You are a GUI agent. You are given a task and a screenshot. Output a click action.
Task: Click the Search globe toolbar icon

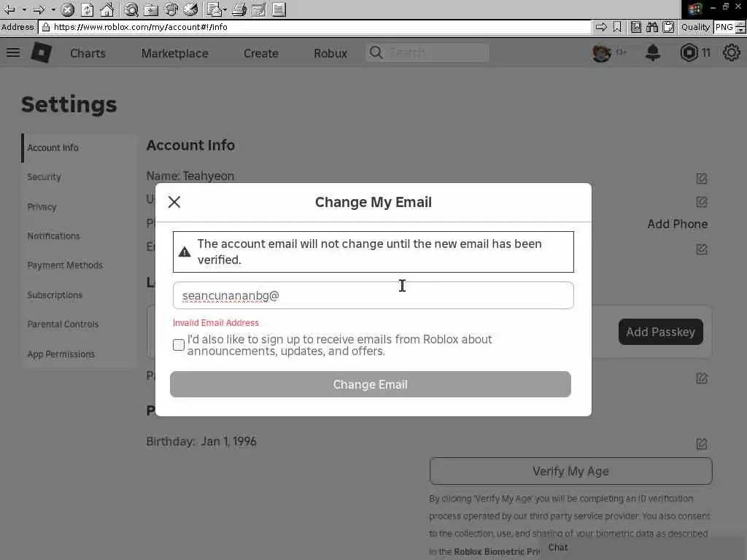[x=131, y=9]
